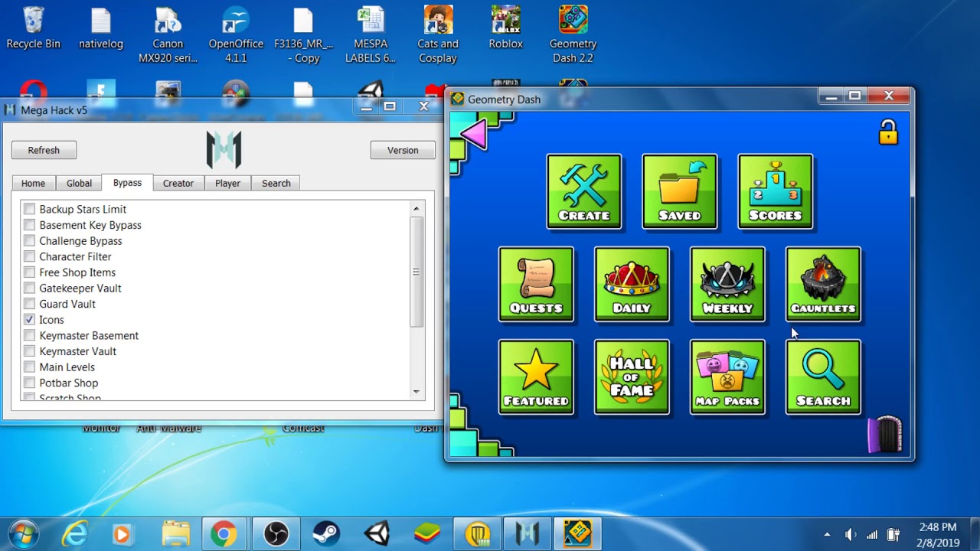Enable Basement Key Bypass checkbox
The image size is (980, 551).
(29, 225)
